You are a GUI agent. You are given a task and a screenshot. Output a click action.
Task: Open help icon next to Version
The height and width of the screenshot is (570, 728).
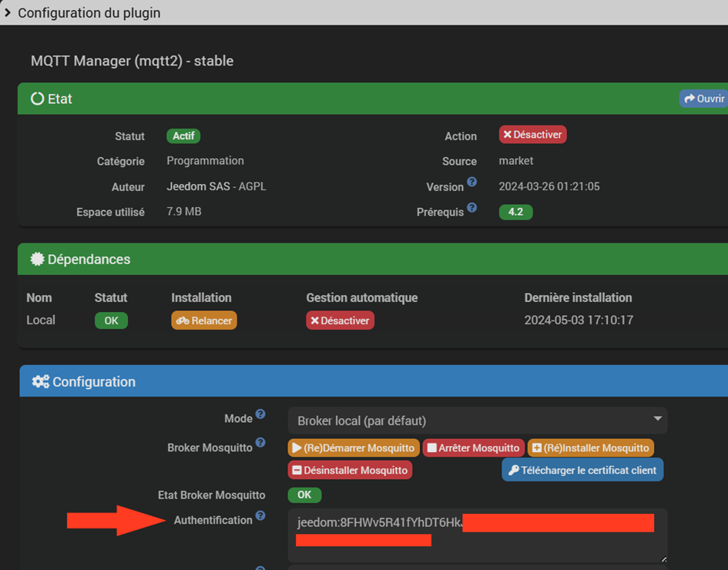(x=471, y=182)
